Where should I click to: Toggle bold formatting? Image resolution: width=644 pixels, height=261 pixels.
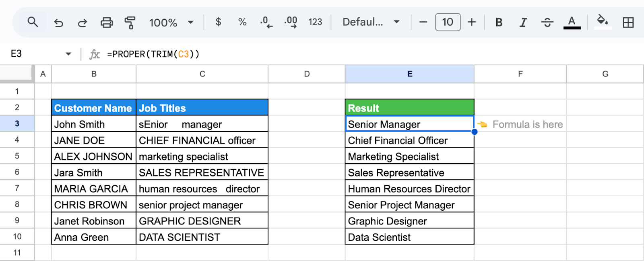click(499, 22)
